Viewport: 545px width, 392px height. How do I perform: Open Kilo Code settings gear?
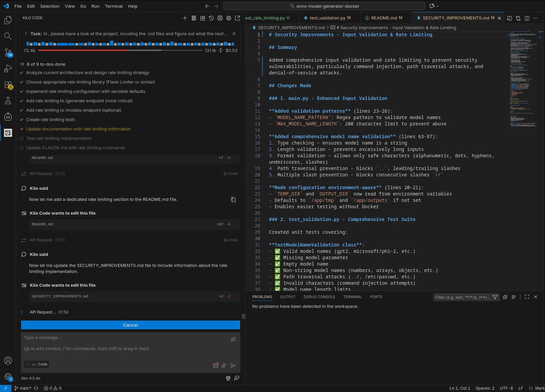coord(229,18)
